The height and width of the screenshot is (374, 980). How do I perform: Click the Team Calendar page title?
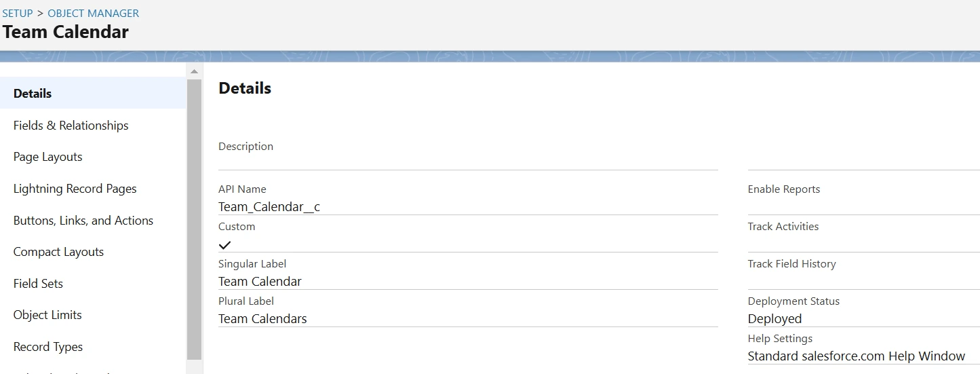[65, 32]
